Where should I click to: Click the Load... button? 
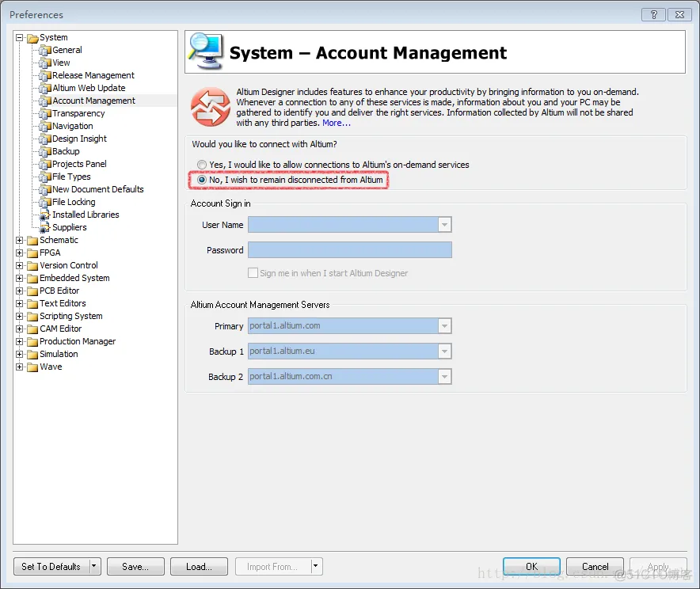click(x=199, y=566)
